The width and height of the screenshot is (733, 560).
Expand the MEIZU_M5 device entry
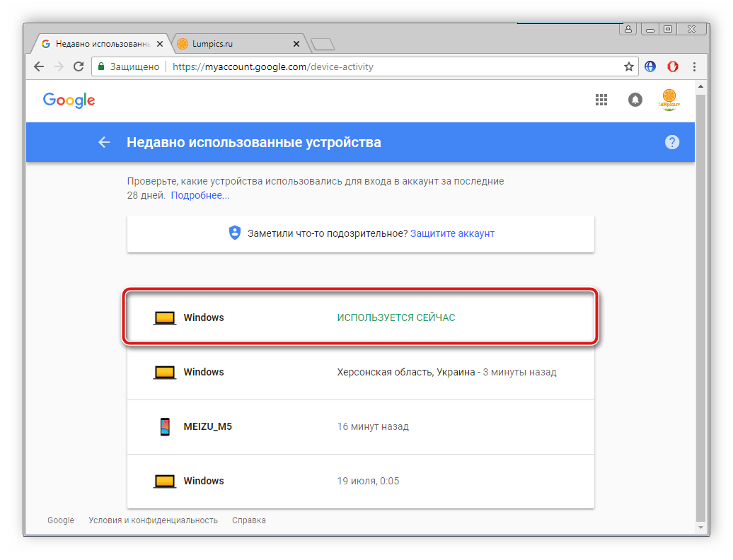pyautogui.click(x=360, y=426)
